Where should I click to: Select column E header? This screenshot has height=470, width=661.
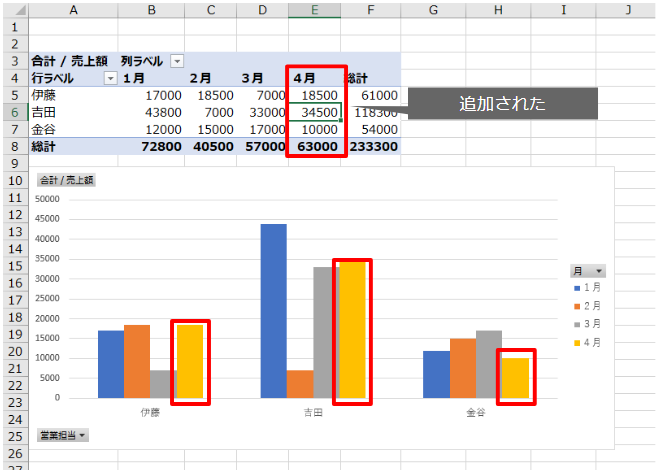[x=314, y=10]
